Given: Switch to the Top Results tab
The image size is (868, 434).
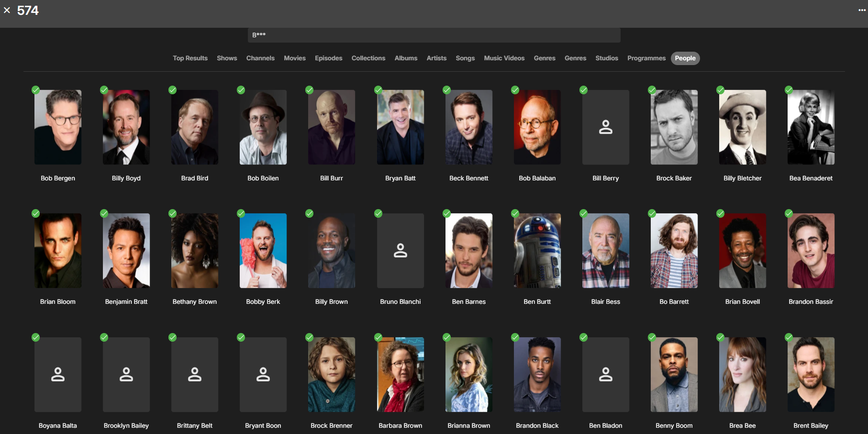Looking at the screenshot, I should (x=190, y=58).
